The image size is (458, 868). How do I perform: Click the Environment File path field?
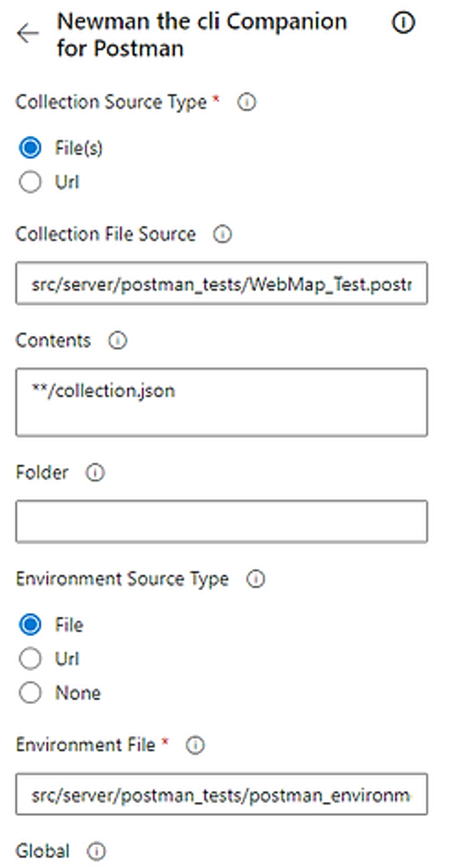click(x=221, y=794)
